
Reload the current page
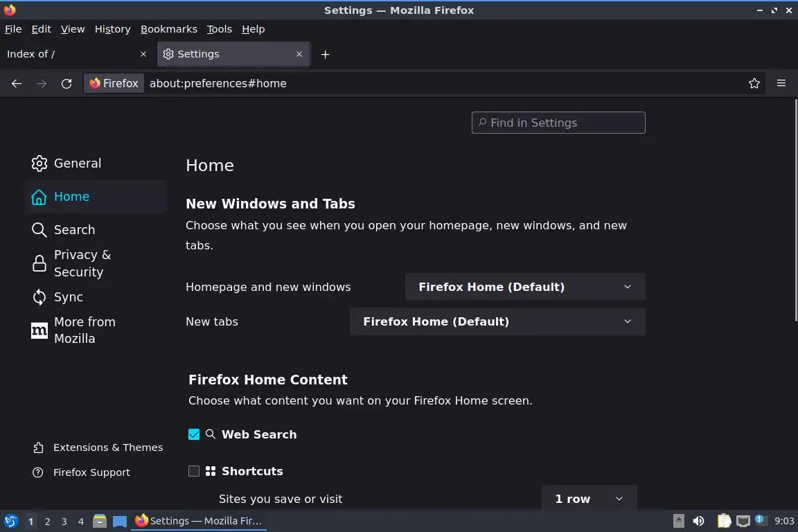(x=66, y=84)
